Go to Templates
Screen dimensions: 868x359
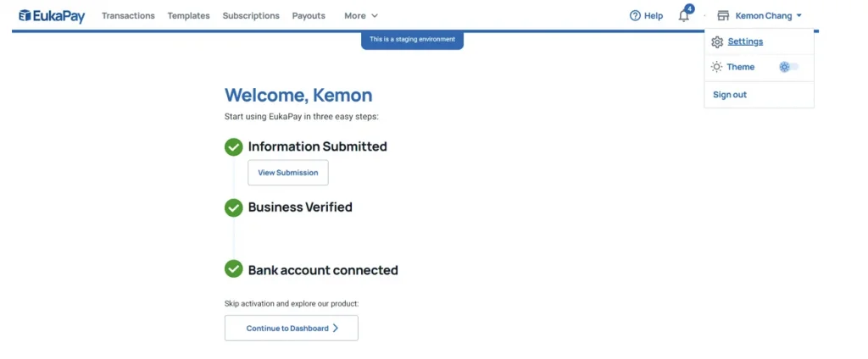[x=189, y=15]
